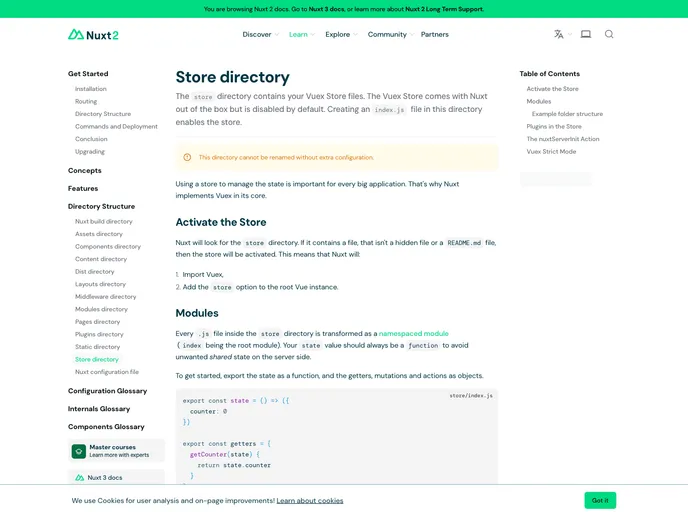
Task: Open the Conclusion sidebar link
Action: pyautogui.click(x=91, y=139)
